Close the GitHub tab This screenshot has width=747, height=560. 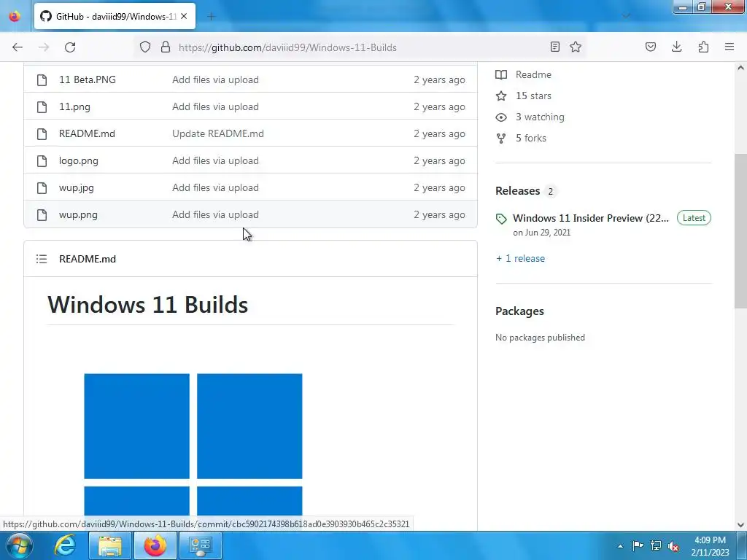(184, 16)
